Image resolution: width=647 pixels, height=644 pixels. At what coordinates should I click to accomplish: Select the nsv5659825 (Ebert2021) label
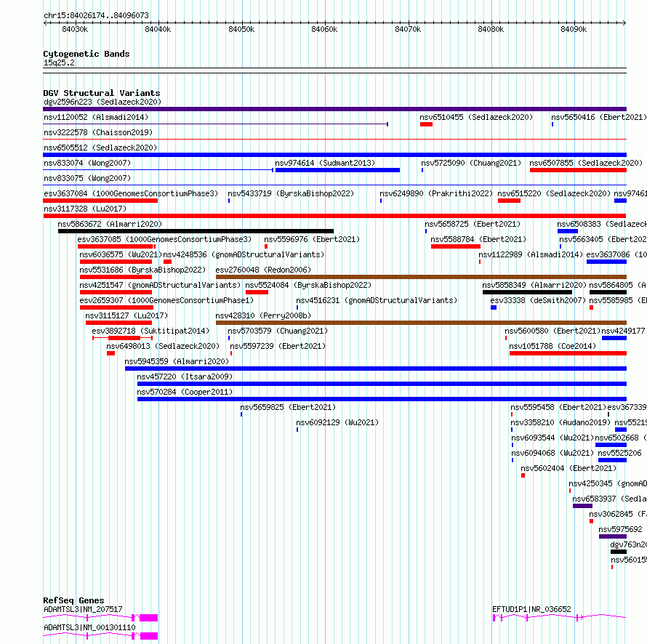pos(288,407)
